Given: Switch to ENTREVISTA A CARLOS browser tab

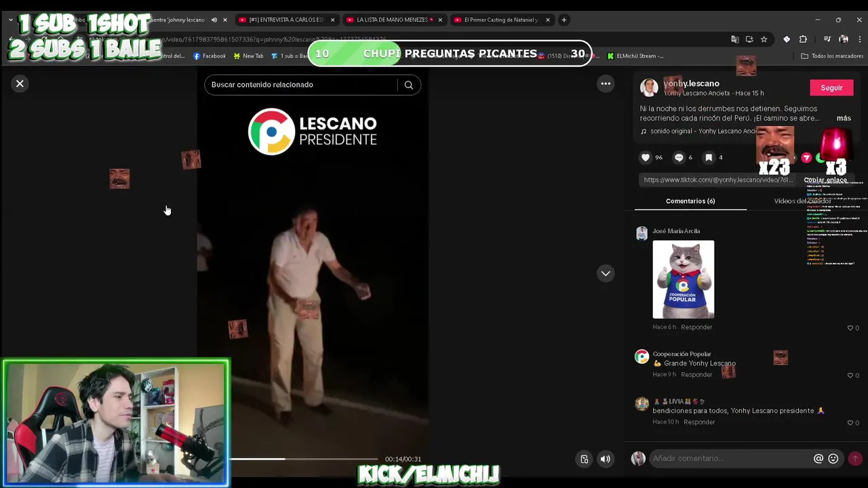Looking at the screenshot, I should (x=287, y=20).
